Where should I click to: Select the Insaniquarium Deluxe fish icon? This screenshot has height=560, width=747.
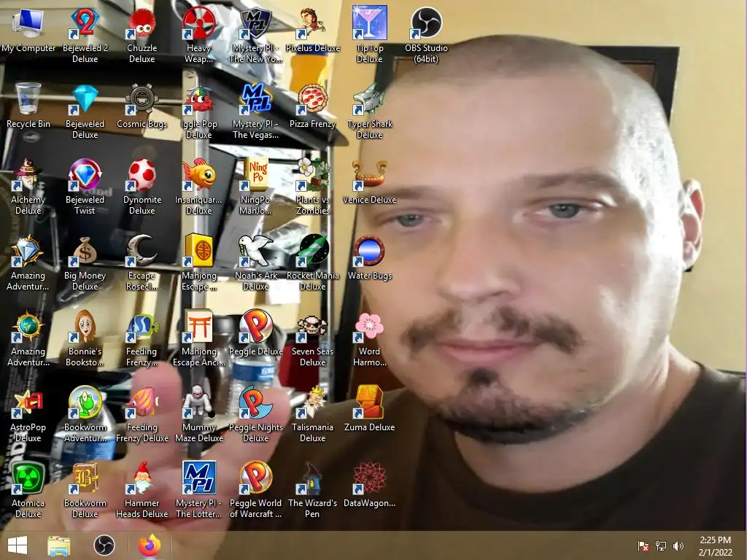[198, 187]
